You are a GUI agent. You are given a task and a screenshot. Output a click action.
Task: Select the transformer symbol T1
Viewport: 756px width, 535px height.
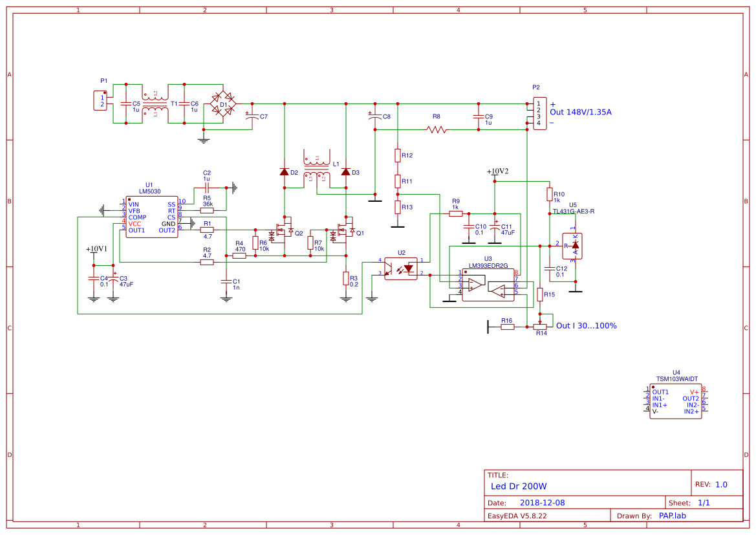155,102
